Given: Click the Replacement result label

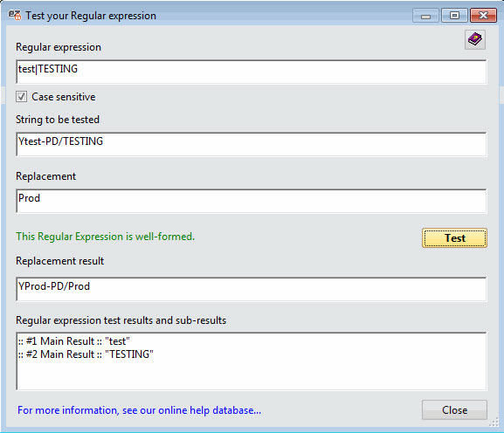Looking at the screenshot, I should (59, 261).
